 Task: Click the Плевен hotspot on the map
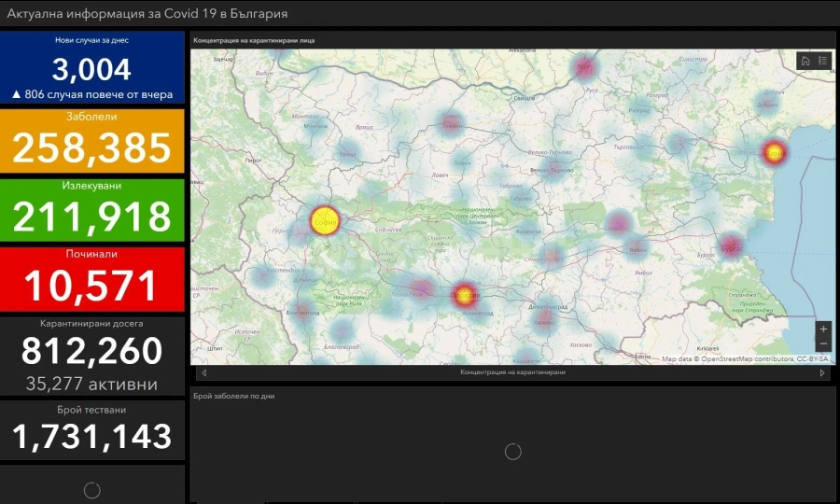point(451,123)
